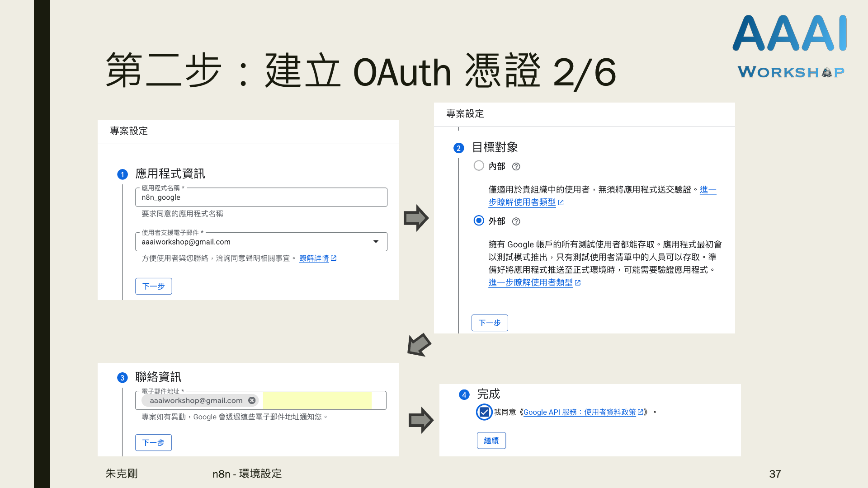Click 下一步 under 目標對象

(x=490, y=323)
